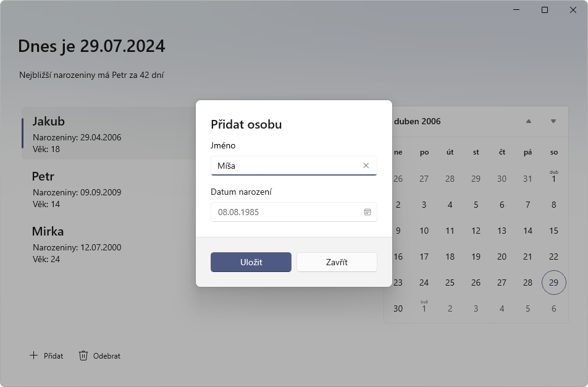Click the trash icon next to Odebrat
The image size is (588, 387).
(83, 355)
